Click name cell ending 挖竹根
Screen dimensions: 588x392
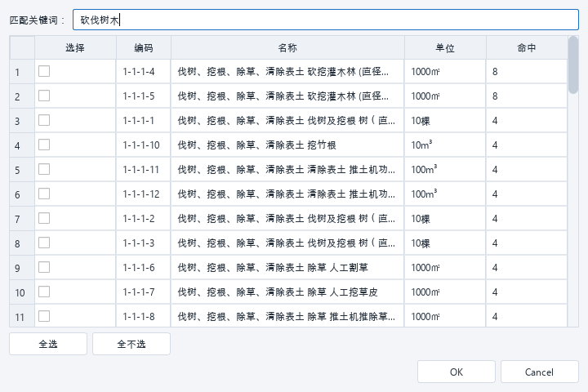(287, 145)
